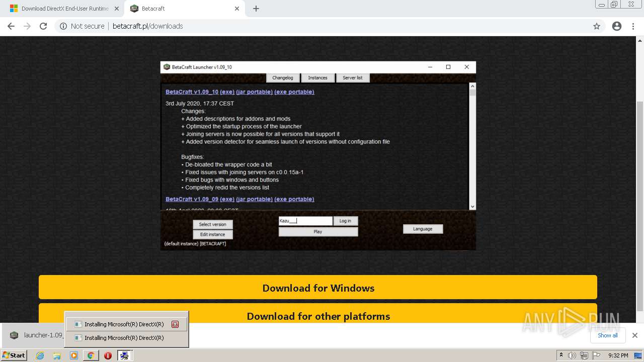
Task: Open the network status tray icon
Action: tap(584, 355)
